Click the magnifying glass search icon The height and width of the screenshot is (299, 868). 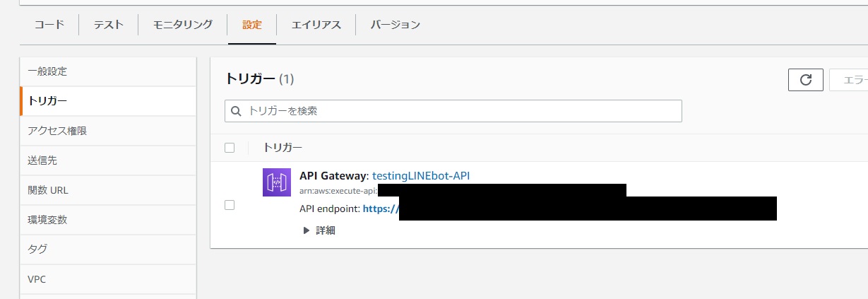[x=236, y=111]
